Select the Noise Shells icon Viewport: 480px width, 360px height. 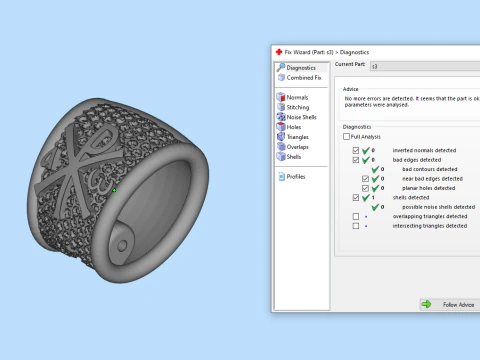[x=281, y=117]
